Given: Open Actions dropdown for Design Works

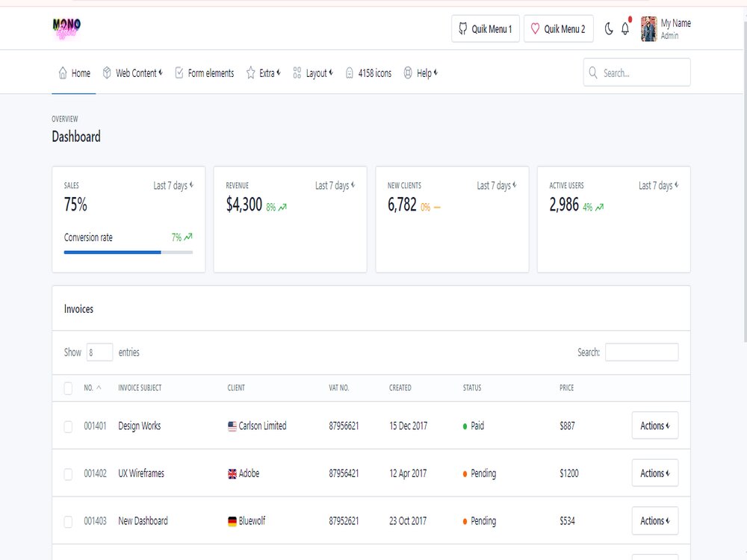Looking at the screenshot, I should coord(655,426).
